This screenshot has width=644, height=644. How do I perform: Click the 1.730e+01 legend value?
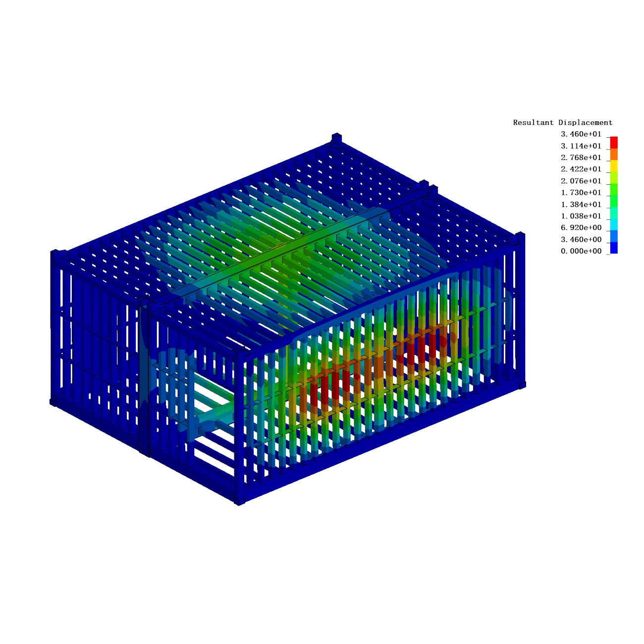(x=581, y=193)
